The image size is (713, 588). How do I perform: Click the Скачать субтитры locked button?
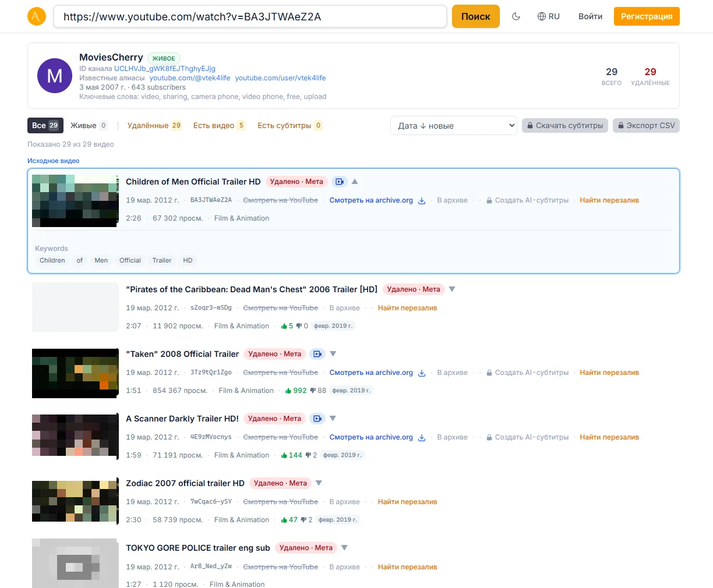tap(565, 125)
